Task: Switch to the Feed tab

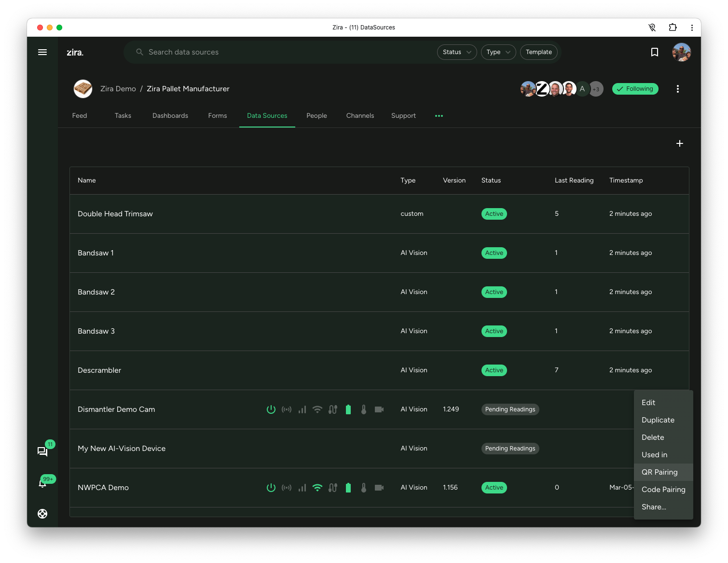Action: point(80,116)
